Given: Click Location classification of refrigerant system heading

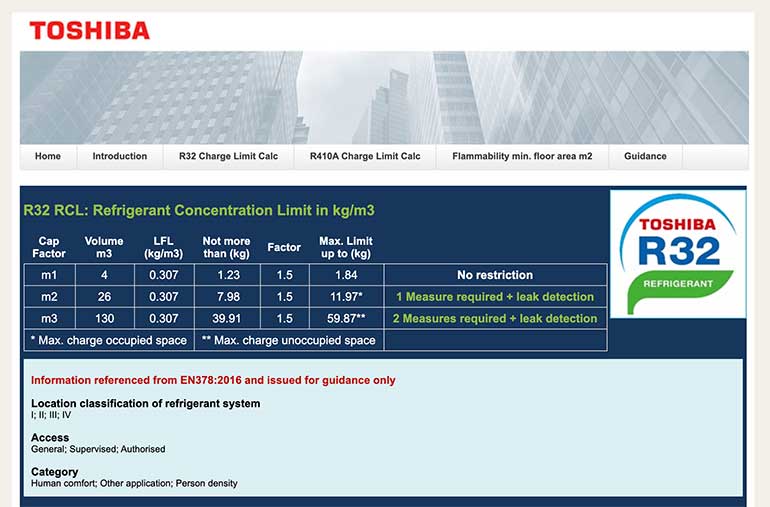Looking at the screenshot, I should point(145,403).
